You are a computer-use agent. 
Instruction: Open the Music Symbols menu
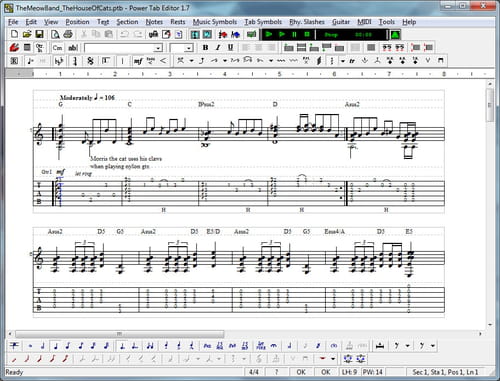[215, 22]
